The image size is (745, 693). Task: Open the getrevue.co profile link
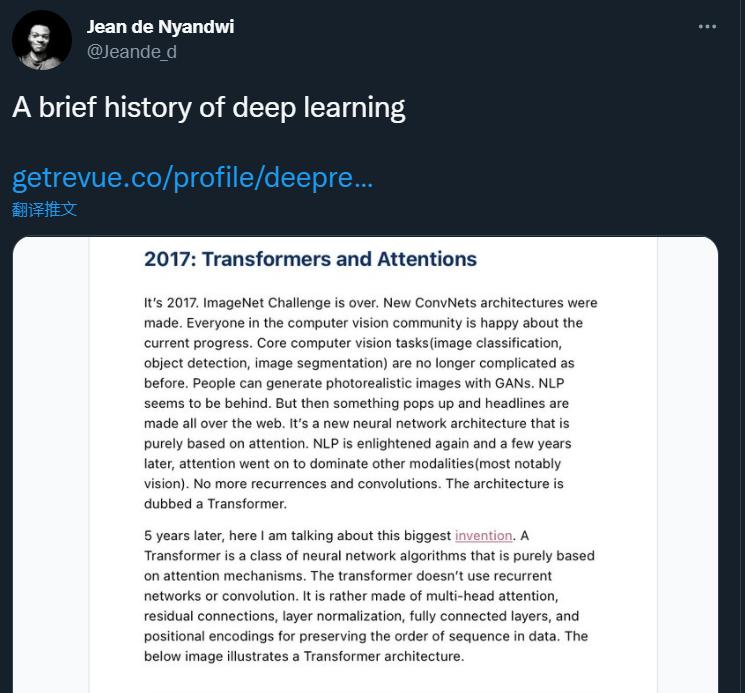tap(192, 178)
